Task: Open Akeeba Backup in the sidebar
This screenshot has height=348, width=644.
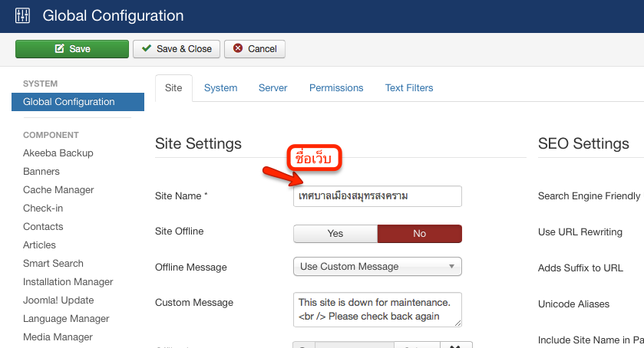Action: click(x=58, y=153)
